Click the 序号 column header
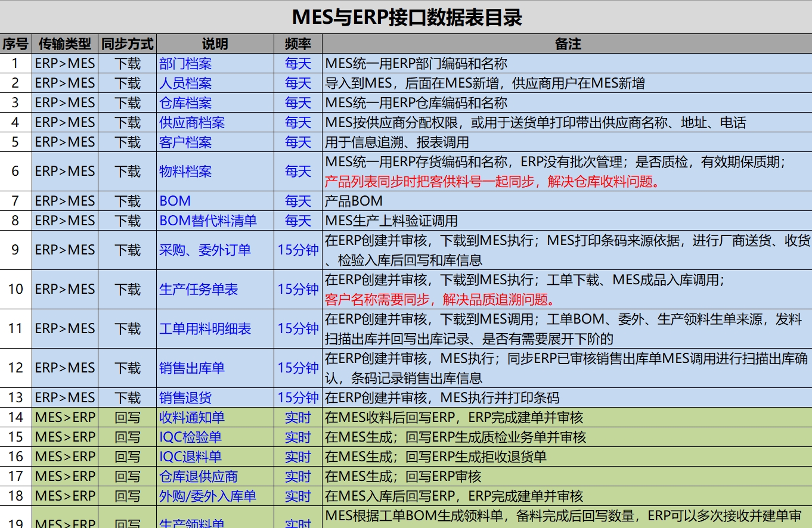The width and height of the screenshot is (812, 528). point(16,44)
